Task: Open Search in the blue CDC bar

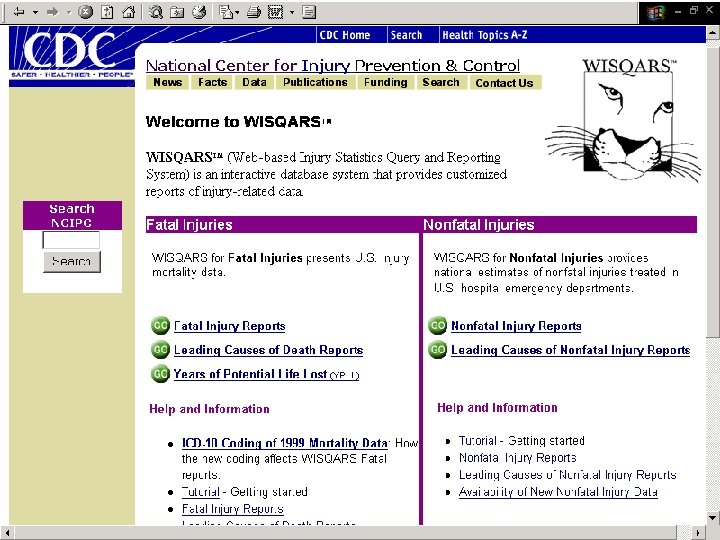Action: 406,35
